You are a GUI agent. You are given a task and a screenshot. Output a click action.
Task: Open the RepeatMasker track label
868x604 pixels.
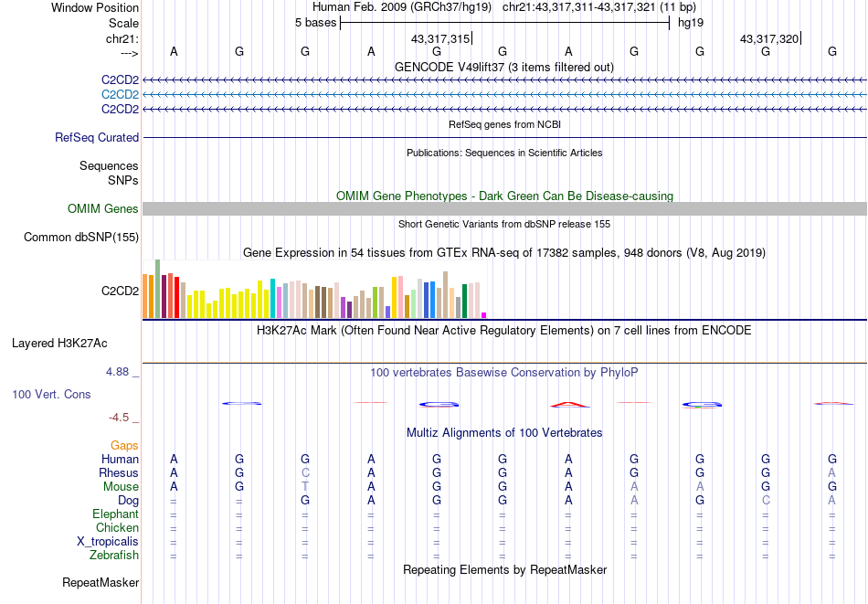(x=101, y=582)
